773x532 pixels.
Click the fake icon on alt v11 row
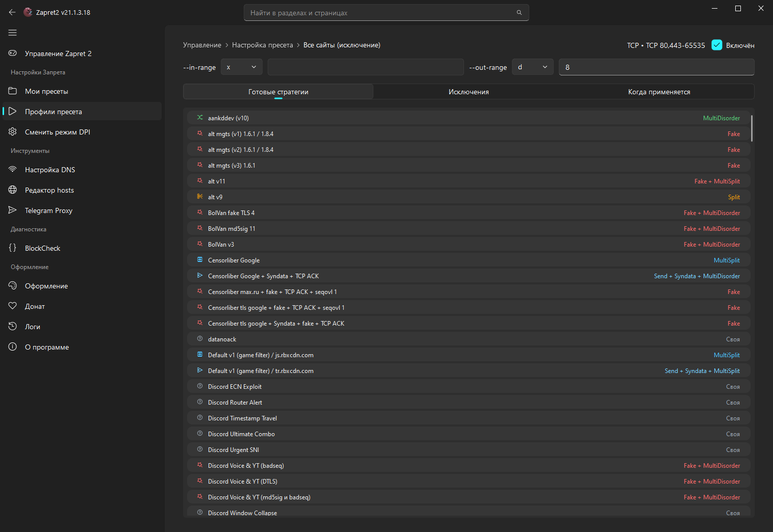click(200, 180)
